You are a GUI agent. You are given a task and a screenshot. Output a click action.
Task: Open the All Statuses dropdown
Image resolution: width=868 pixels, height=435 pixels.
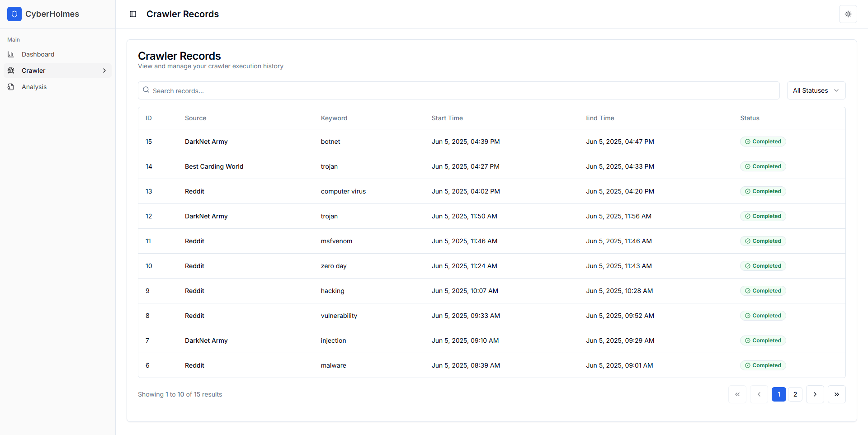tap(816, 90)
